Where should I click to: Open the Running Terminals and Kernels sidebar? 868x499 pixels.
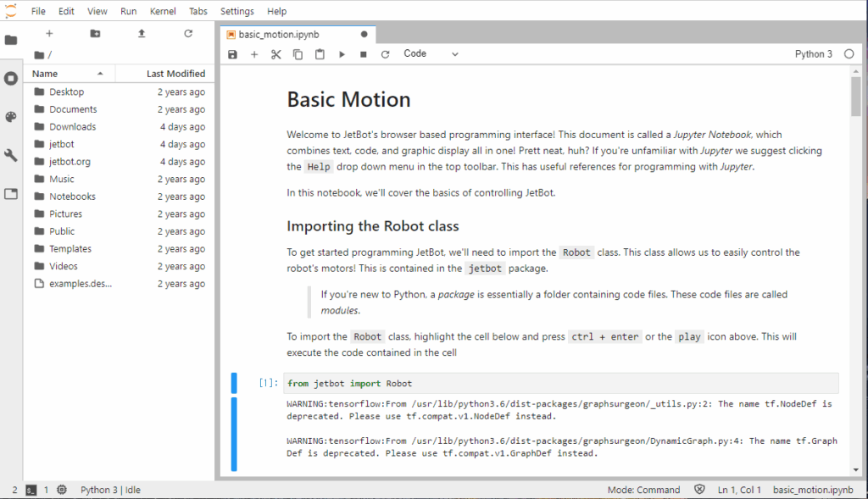[x=11, y=79]
